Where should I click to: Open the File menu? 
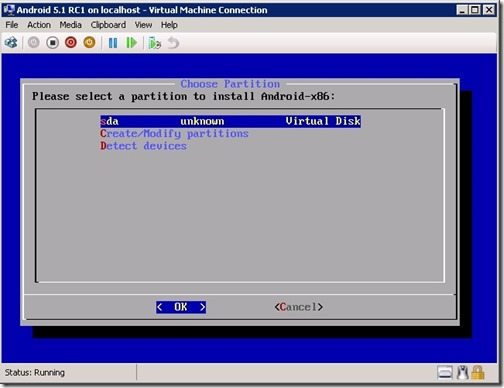point(12,25)
